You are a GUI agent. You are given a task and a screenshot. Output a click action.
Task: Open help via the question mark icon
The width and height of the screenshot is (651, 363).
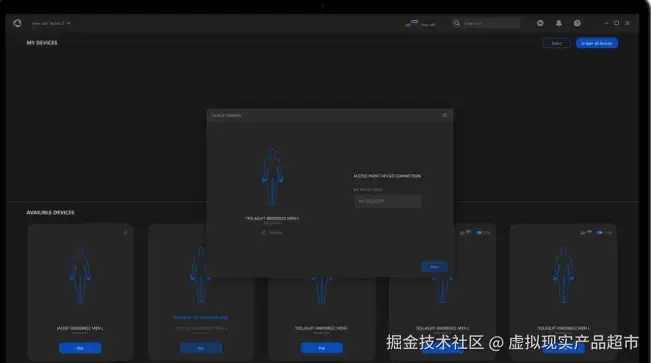coord(577,23)
